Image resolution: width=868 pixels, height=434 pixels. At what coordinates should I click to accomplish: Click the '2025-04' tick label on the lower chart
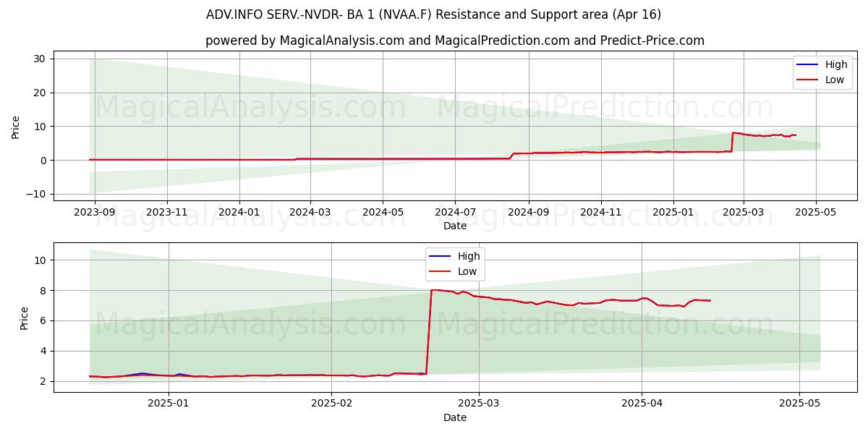point(642,404)
